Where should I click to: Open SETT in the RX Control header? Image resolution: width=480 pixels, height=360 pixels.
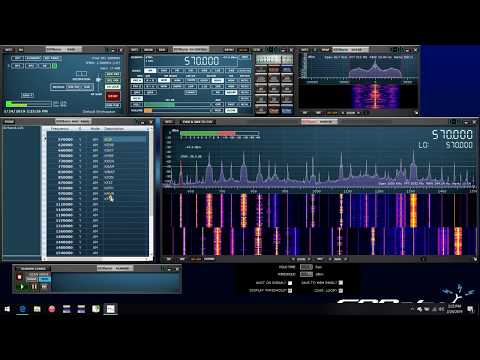(135, 50)
